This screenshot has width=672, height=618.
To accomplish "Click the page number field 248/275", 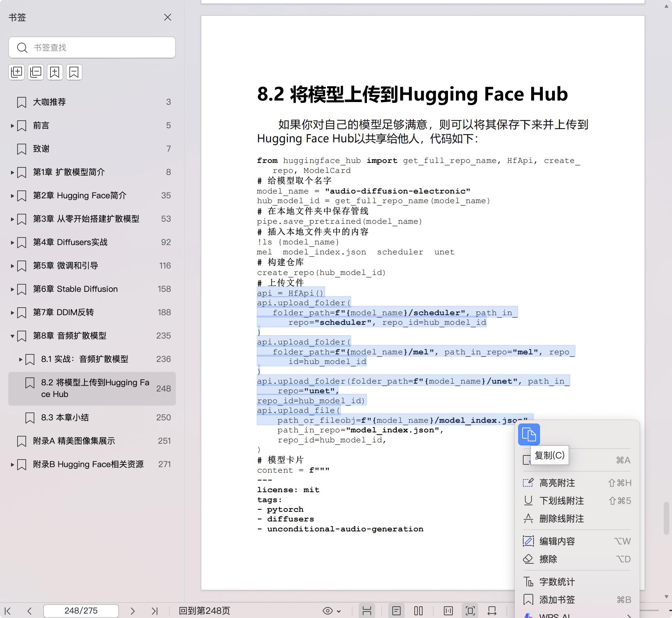I will tap(81, 611).
